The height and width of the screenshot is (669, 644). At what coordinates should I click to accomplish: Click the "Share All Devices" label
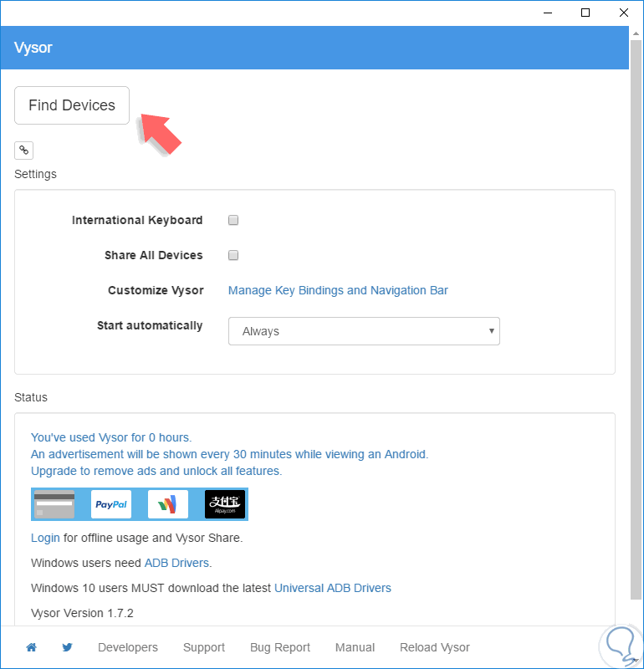click(x=154, y=255)
